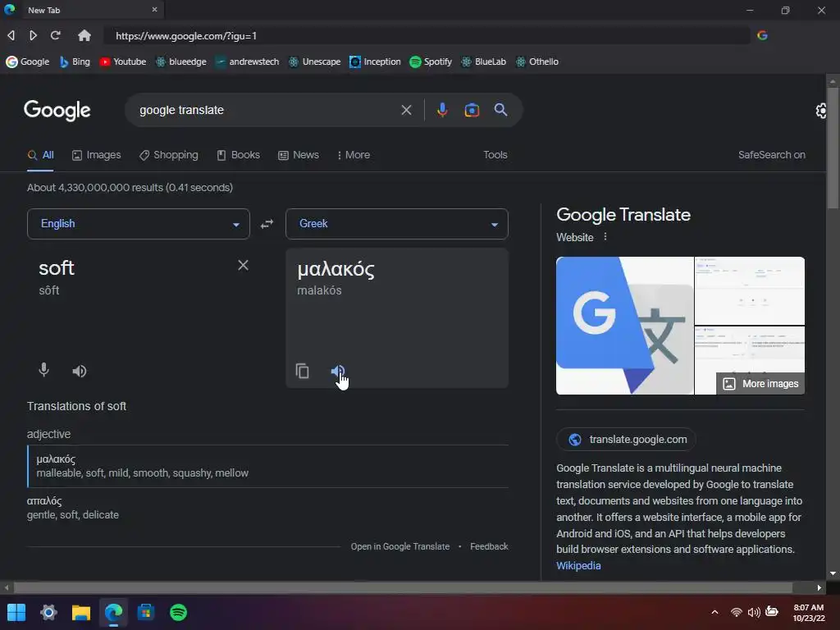Open the Windows Start menu

click(x=16, y=612)
